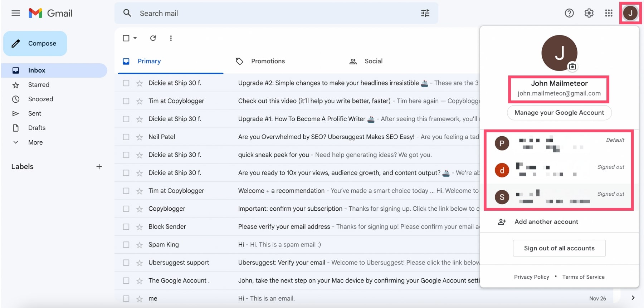This screenshot has width=644, height=308.
Task: Check the Ubersuggest support email checkbox
Action: tap(126, 263)
